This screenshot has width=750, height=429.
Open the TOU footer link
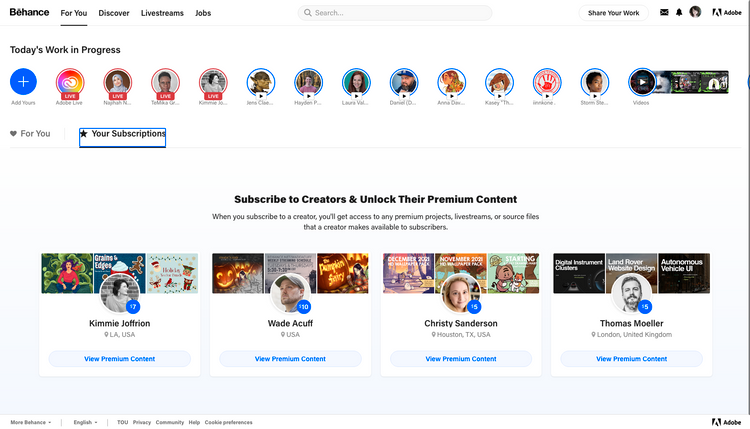pyautogui.click(x=122, y=422)
